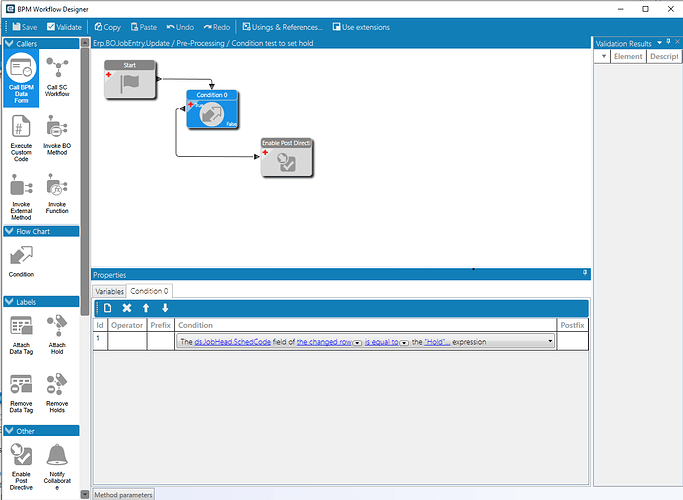683x500 pixels.
Task: Collapse the Flow Chart section
Action: 9,231
